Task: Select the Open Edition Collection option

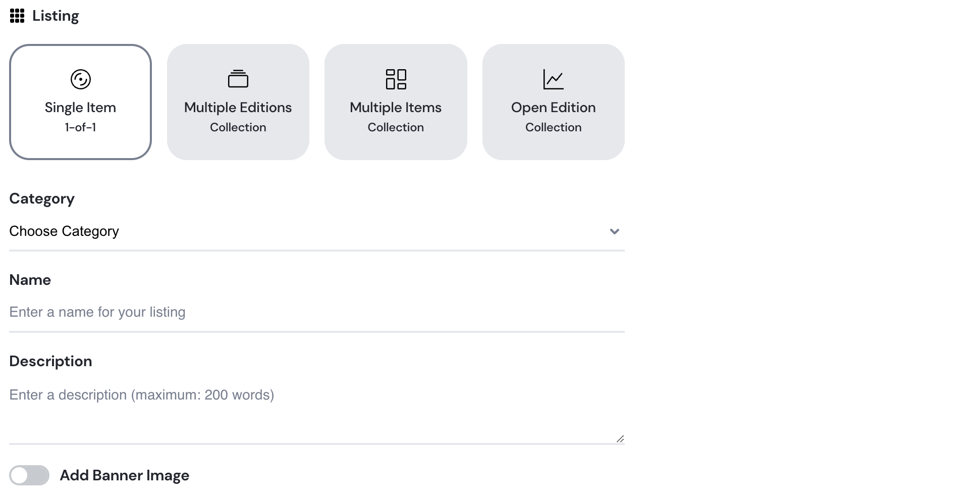Action: 554,102
